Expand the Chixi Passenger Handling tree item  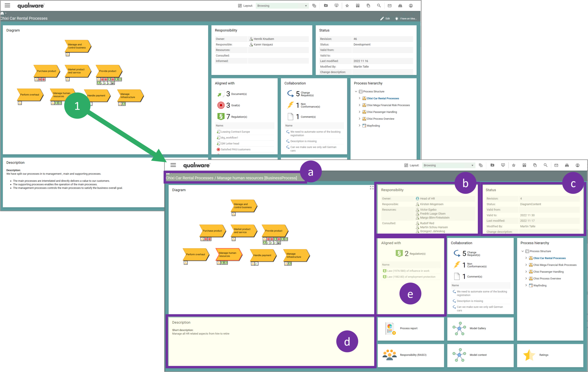coord(526,272)
